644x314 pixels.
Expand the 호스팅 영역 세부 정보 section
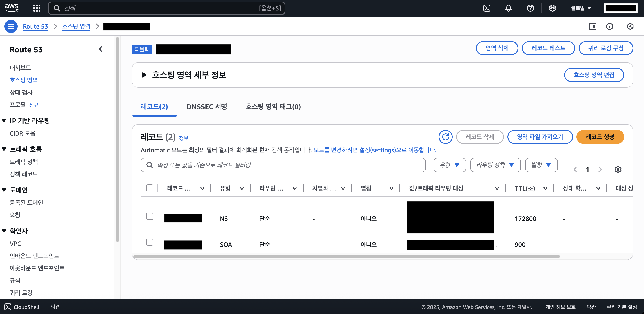click(144, 74)
